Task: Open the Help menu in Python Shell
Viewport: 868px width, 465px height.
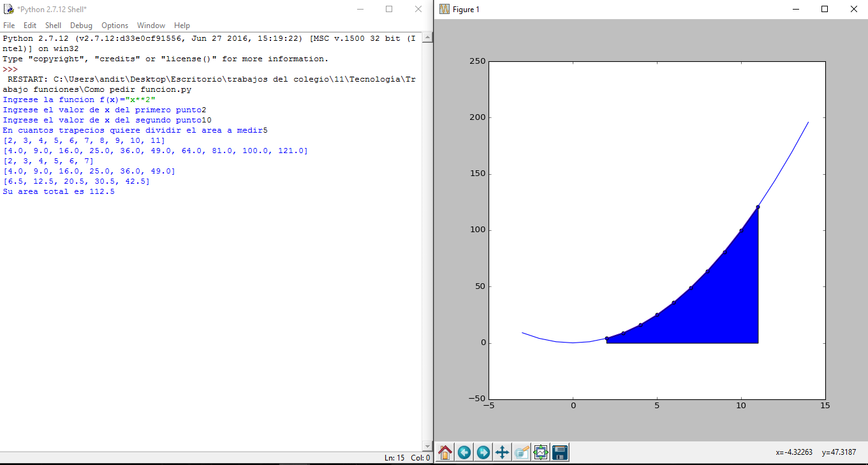Action: click(182, 26)
